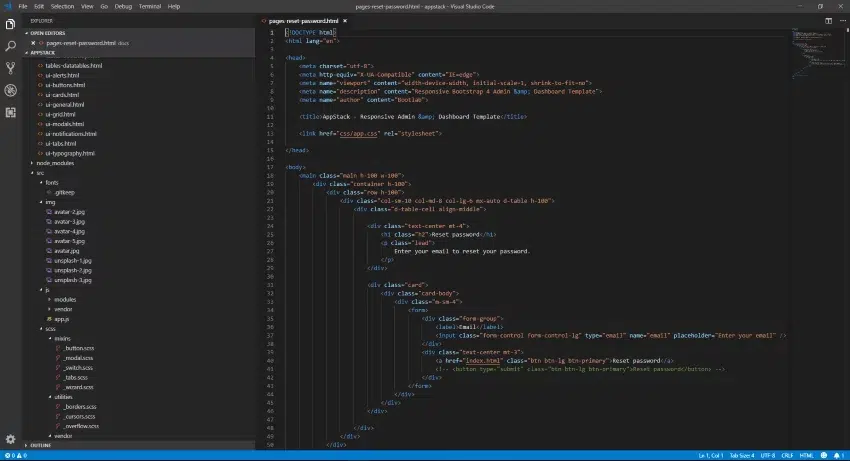850x461 pixels.
Task: Open tables-datatables.html file
Action: click(73, 66)
